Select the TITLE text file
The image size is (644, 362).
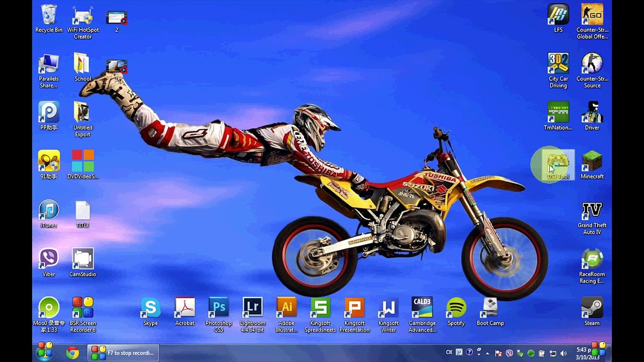point(83,214)
